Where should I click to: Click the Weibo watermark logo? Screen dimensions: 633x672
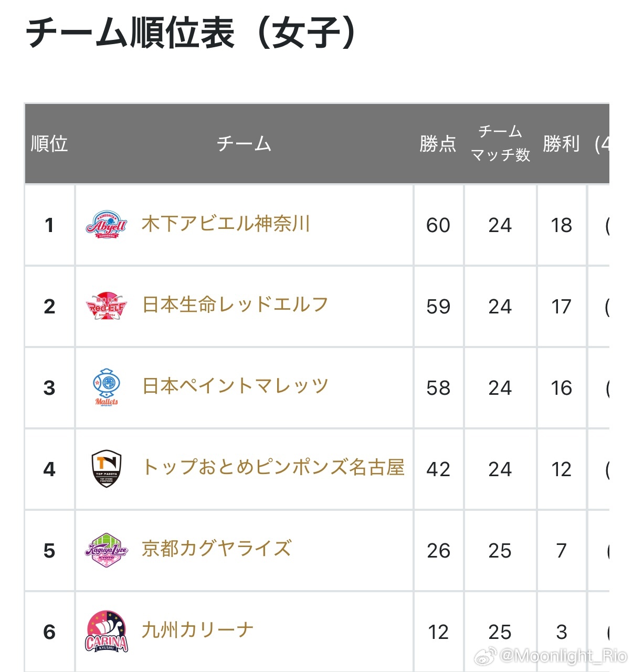coord(486,656)
